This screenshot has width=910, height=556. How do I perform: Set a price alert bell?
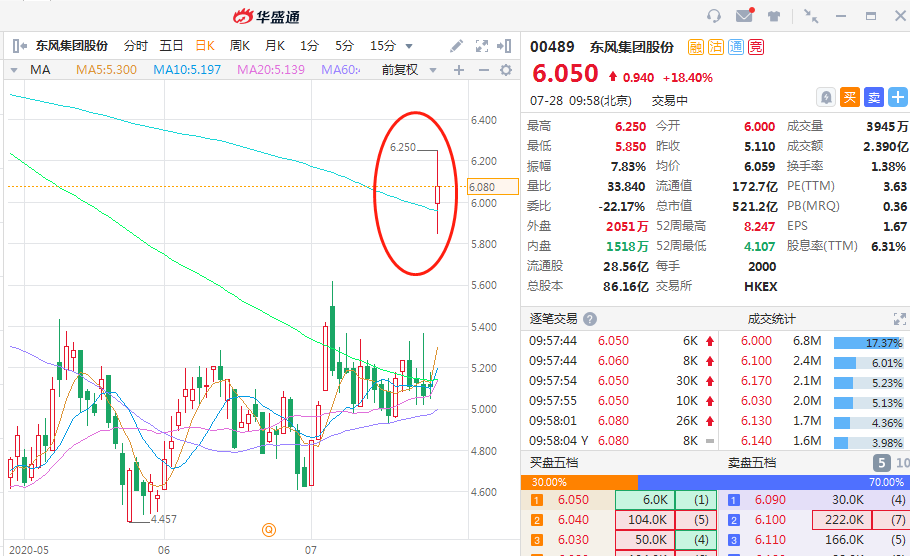(x=826, y=97)
